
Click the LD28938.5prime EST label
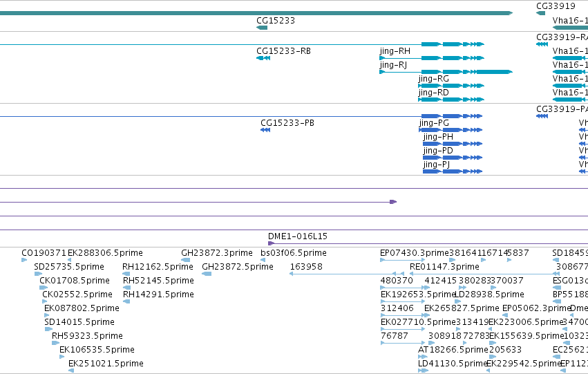[489, 294]
